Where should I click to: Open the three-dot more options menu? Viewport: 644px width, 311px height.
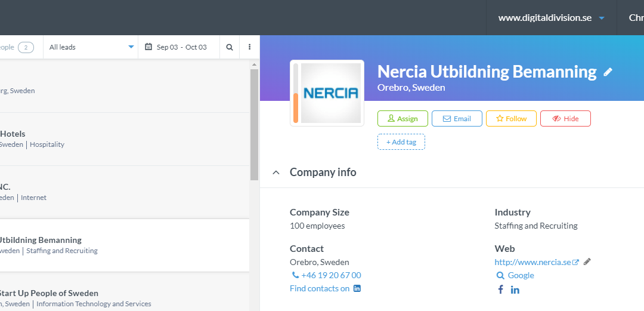(249, 47)
